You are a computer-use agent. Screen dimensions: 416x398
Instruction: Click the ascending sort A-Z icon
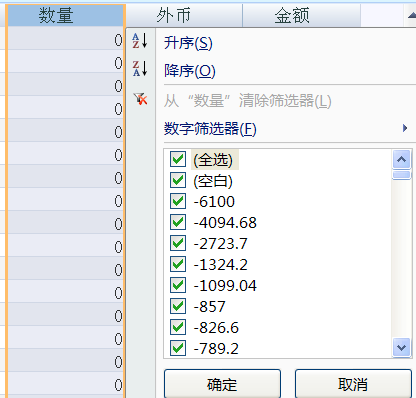click(x=140, y=41)
